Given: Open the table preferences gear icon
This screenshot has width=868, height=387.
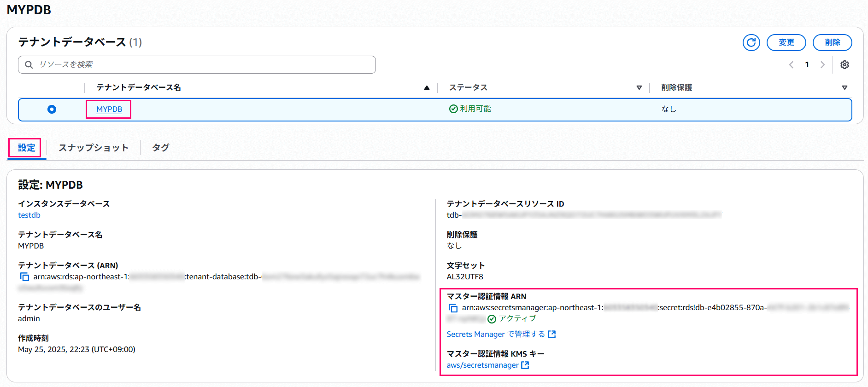Looking at the screenshot, I should pyautogui.click(x=845, y=65).
